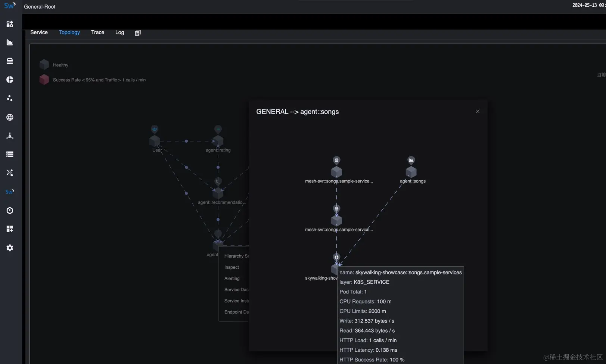This screenshot has width=606, height=364.
Task: Click the highlighted Sw logo in the sidebar
Action: [10, 192]
